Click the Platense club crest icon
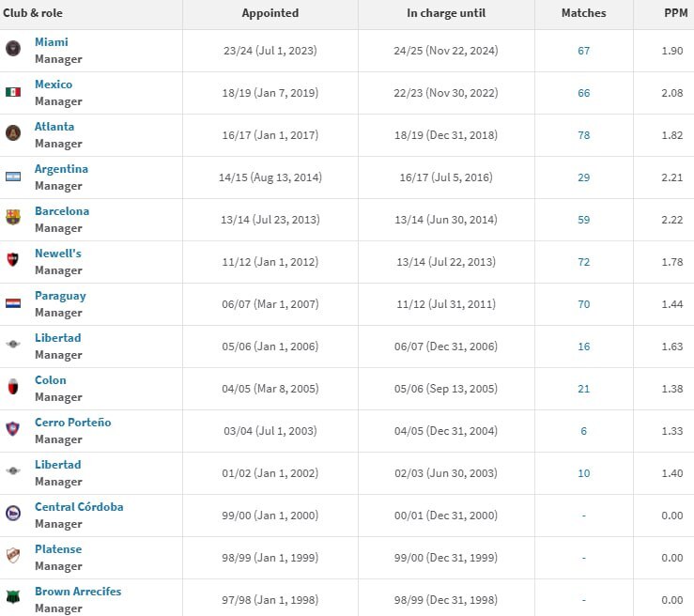This screenshot has height=616, width=694. tap(13, 556)
